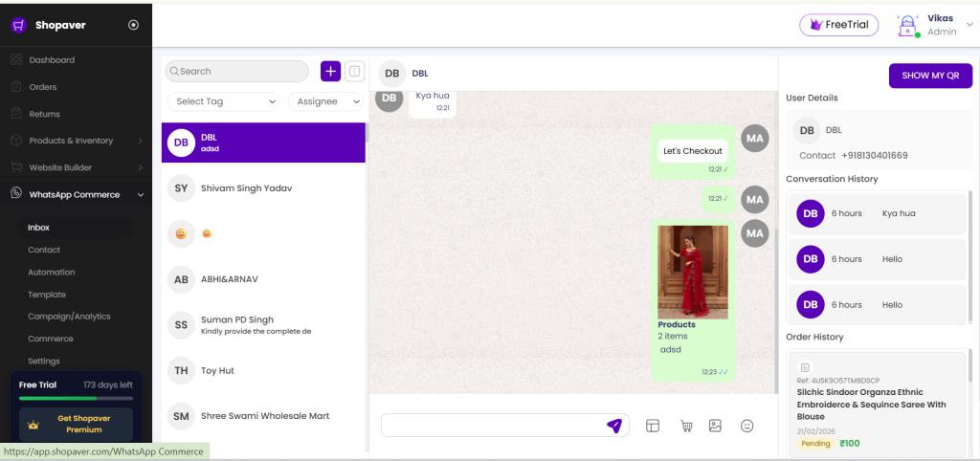Open the Orders page

tap(42, 87)
